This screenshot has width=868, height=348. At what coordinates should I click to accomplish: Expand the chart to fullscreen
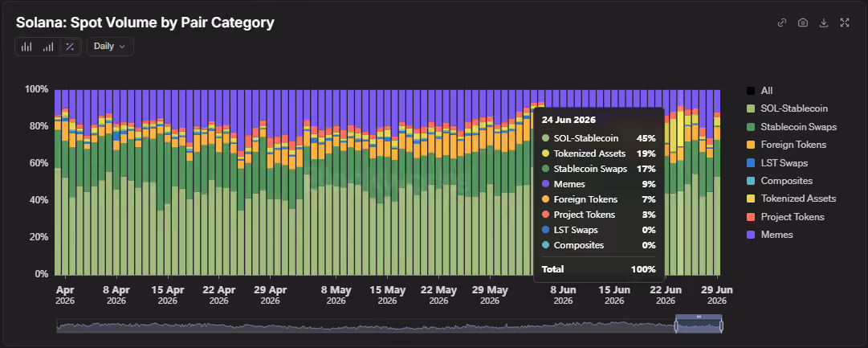pos(845,23)
